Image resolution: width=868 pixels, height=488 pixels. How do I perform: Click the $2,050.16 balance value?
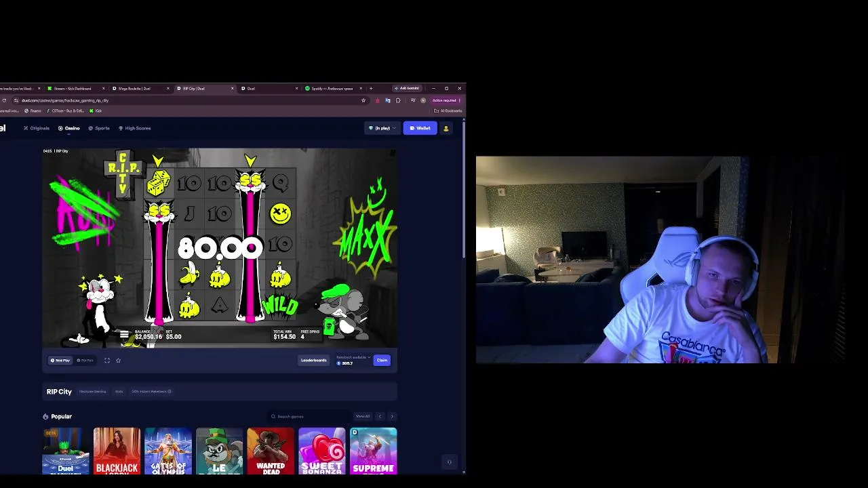[x=149, y=337]
